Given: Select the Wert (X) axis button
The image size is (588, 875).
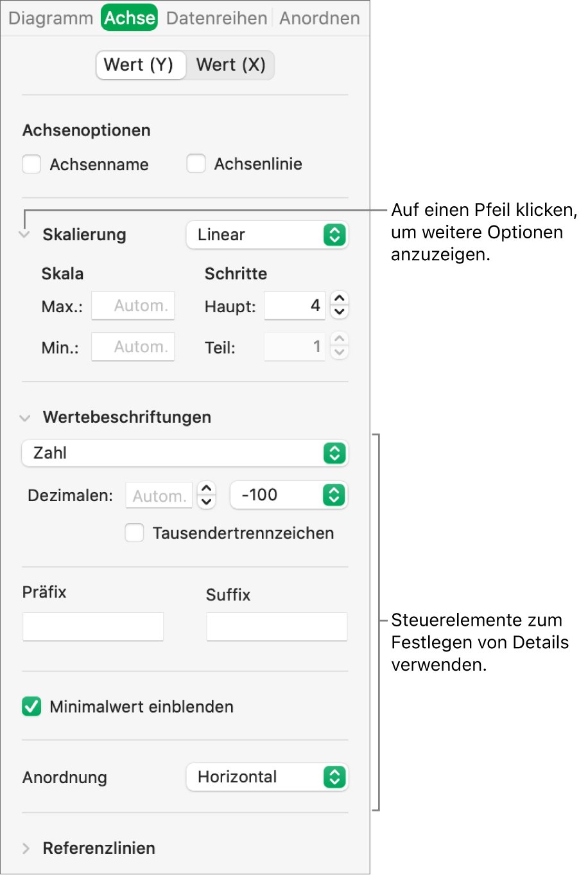Looking at the screenshot, I should [230, 65].
